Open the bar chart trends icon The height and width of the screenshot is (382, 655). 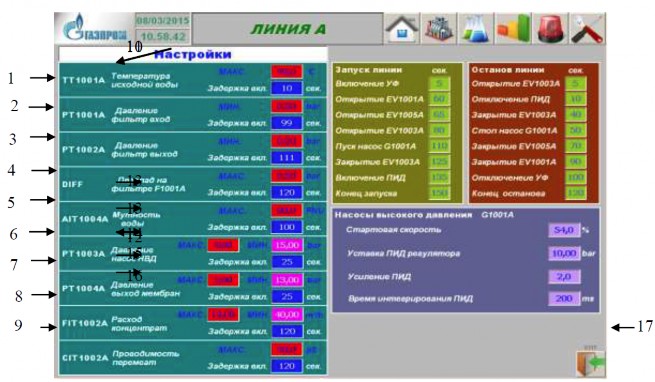click(x=513, y=29)
